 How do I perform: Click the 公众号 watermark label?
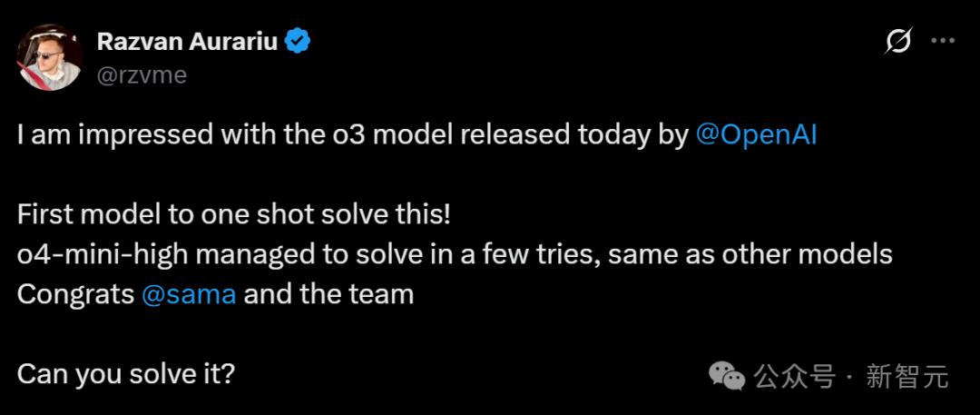point(794,377)
